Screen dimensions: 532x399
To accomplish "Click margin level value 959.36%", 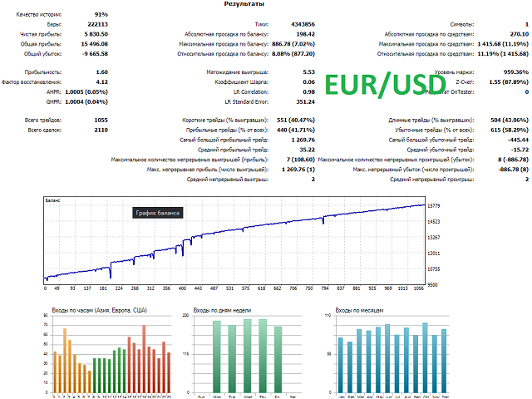I will (516, 72).
